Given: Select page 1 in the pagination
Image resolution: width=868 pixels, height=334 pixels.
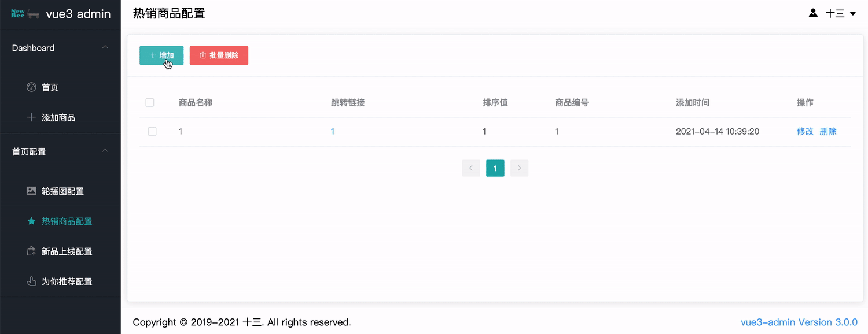Looking at the screenshot, I should (495, 168).
